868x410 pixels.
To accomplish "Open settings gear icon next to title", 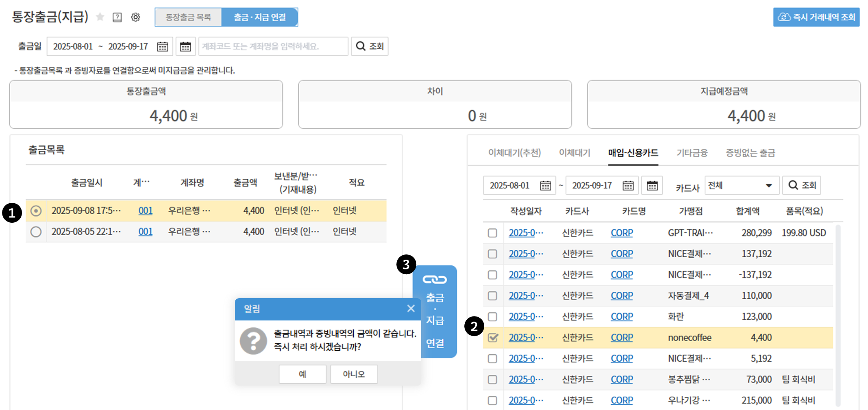I will pos(135,17).
